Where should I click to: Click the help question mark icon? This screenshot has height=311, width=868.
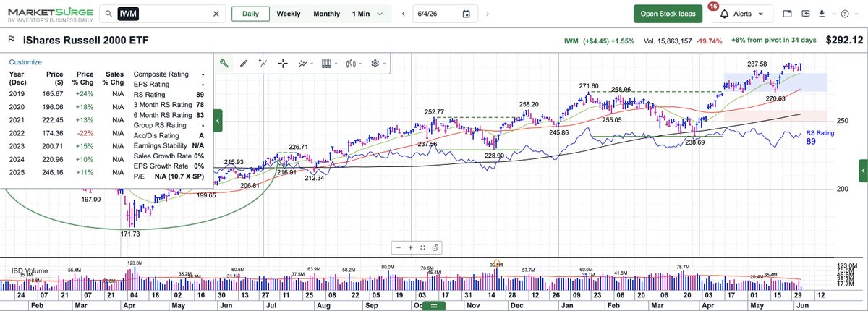846,14
